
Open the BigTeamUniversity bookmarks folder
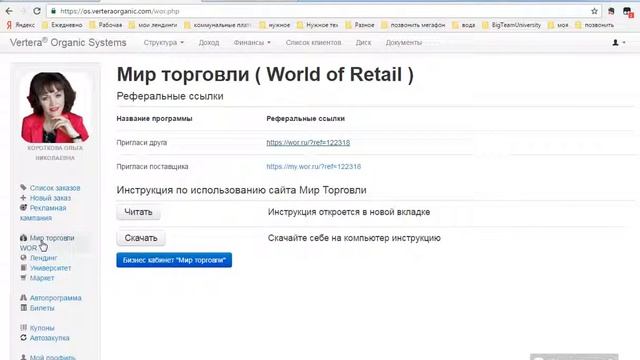point(511,25)
